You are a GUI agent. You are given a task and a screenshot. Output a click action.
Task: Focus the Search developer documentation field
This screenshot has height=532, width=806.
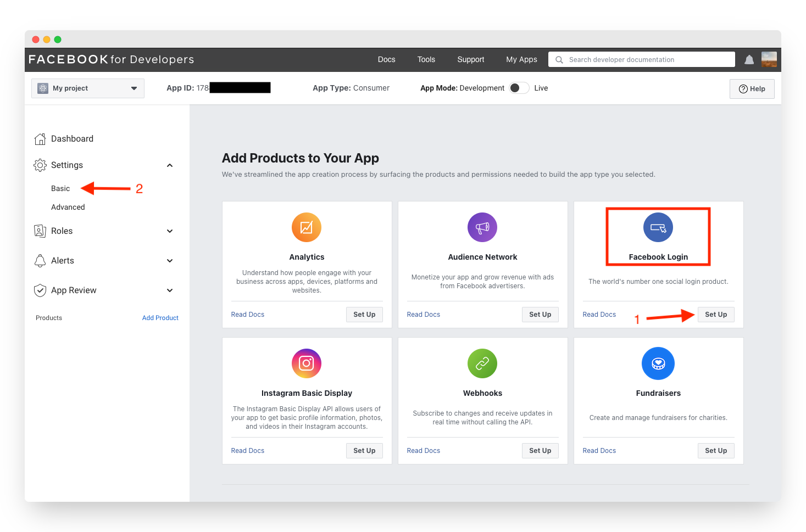tap(642, 59)
